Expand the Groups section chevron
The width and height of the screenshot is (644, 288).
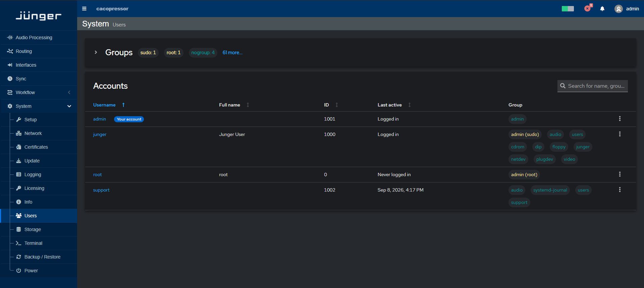pos(96,52)
